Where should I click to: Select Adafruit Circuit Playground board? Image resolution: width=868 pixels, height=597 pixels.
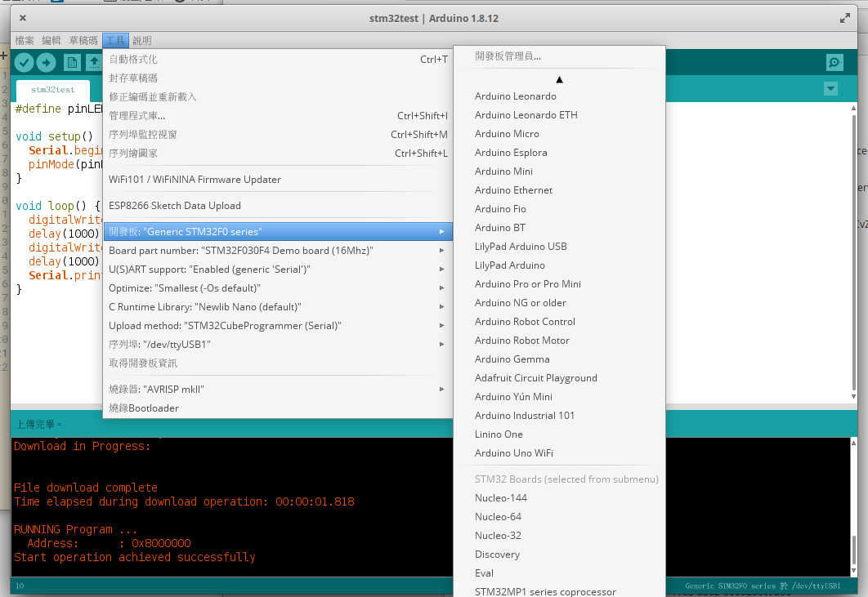[559, 378]
